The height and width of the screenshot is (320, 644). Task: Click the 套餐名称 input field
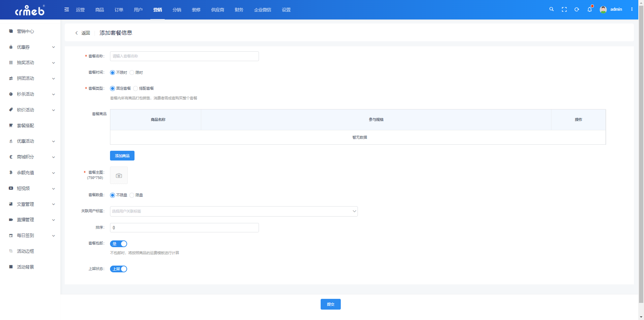click(x=184, y=56)
